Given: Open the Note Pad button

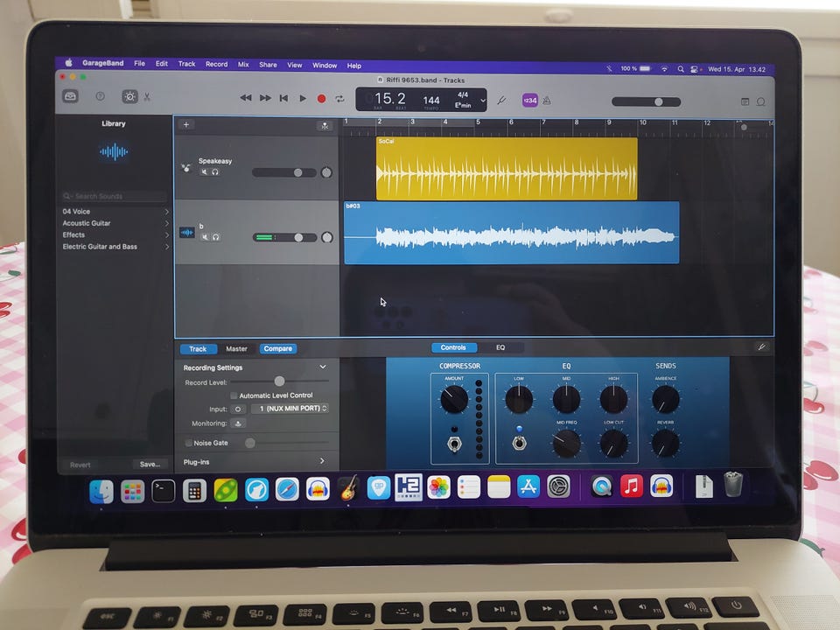Looking at the screenshot, I should pyautogui.click(x=745, y=101).
